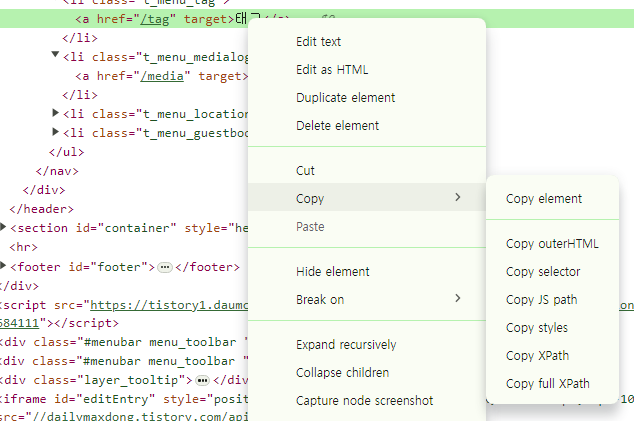
Task: Select Copy full XPath
Action: click(x=547, y=383)
